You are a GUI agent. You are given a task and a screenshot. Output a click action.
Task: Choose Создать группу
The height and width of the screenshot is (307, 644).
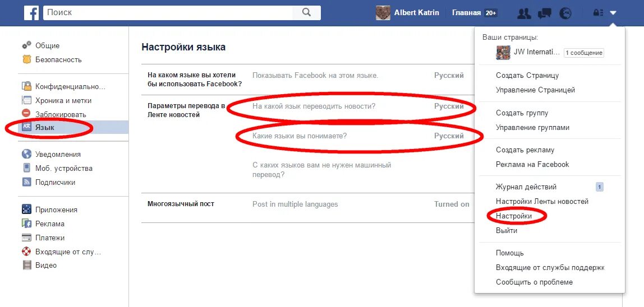tap(522, 113)
